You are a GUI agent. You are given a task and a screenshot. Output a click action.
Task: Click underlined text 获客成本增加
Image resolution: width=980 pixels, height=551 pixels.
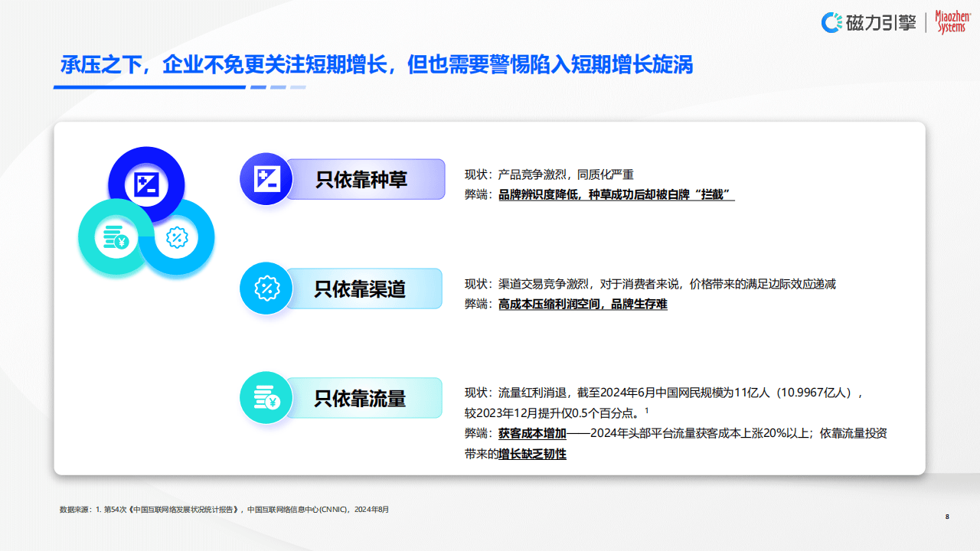point(532,433)
